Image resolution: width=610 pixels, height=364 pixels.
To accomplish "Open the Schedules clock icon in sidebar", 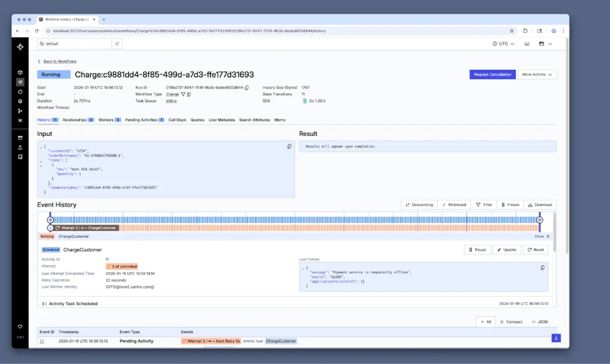I will pos(20,92).
